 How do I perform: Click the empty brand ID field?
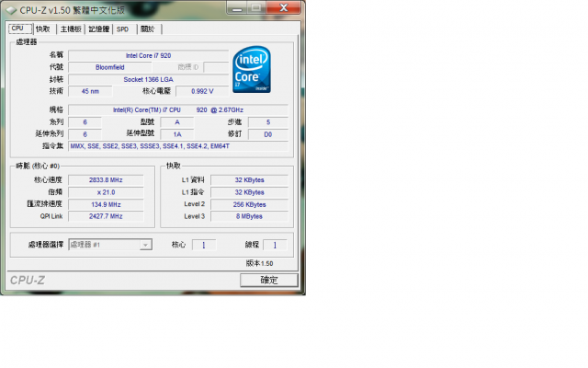pyautogui.click(x=216, y=67)
